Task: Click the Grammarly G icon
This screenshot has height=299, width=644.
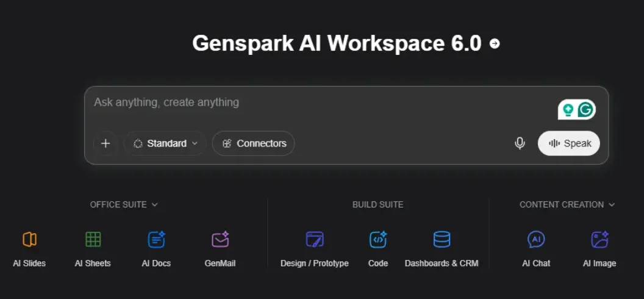Action: coord(585,110)
